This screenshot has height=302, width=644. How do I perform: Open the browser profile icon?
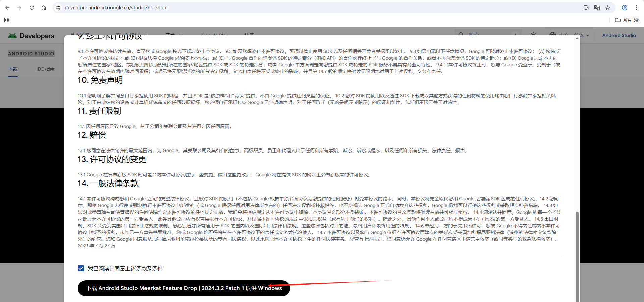pyautogui.click(x=625, y=8)
